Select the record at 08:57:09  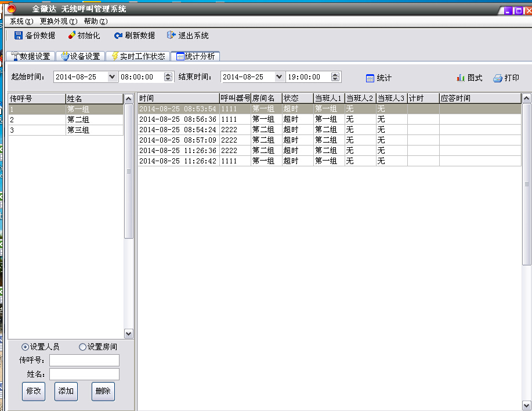[x=330, y=140]
